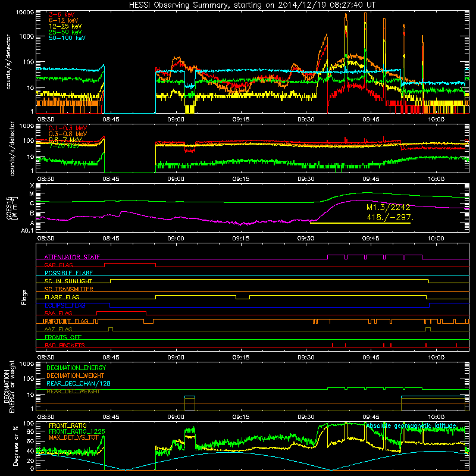Select the FRONTS_OFF label
Image resolution: width=476 pixels, height=476 pixels.
coord(63,337)
